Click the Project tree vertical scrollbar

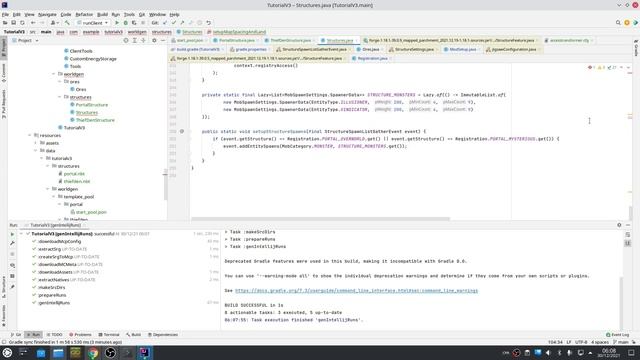165,186
